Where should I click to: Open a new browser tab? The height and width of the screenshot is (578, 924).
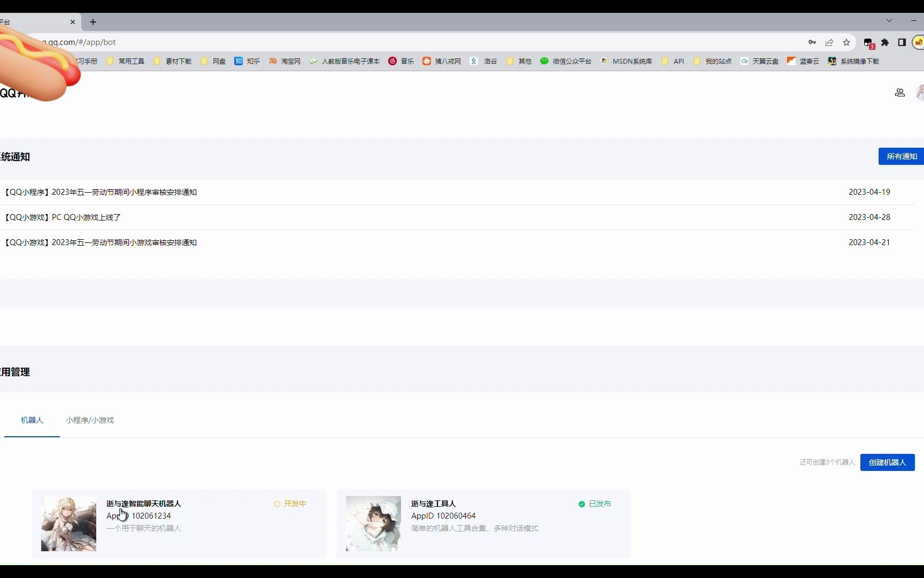pyautogui.click(x=93, y=22)
